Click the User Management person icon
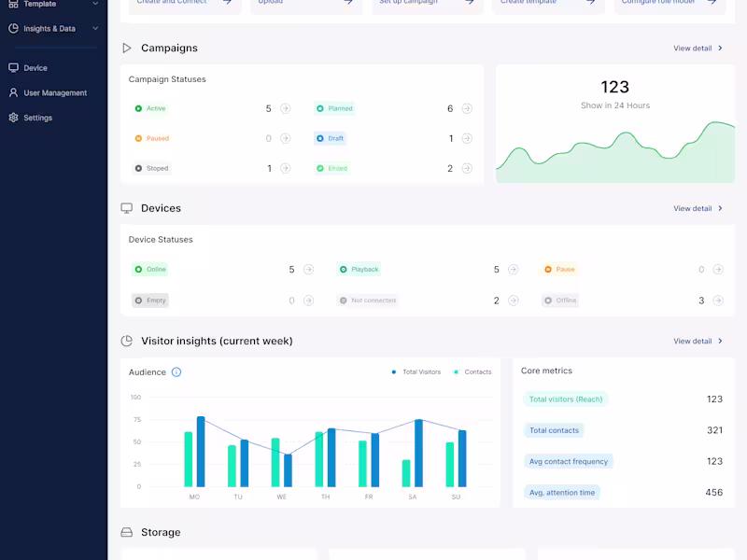This screenshot has width=747, height=560. tap(13, 92)
